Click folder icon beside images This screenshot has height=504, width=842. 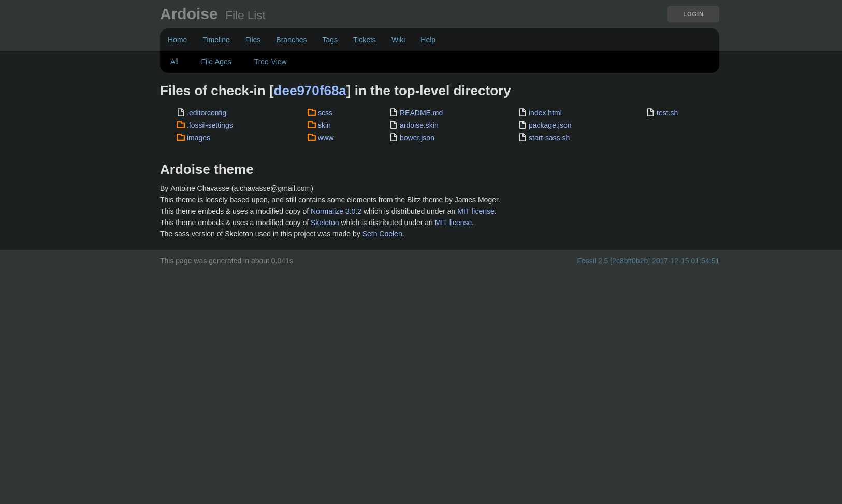coord(181,137)
